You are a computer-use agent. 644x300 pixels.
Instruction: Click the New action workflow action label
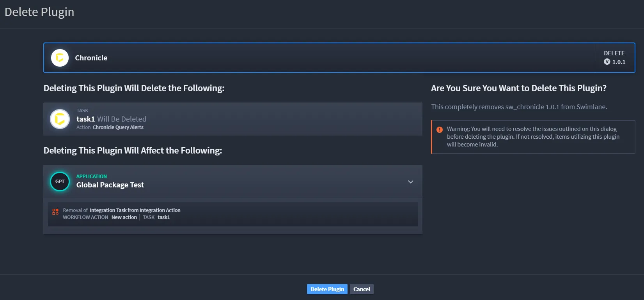[x=124, y=217]
